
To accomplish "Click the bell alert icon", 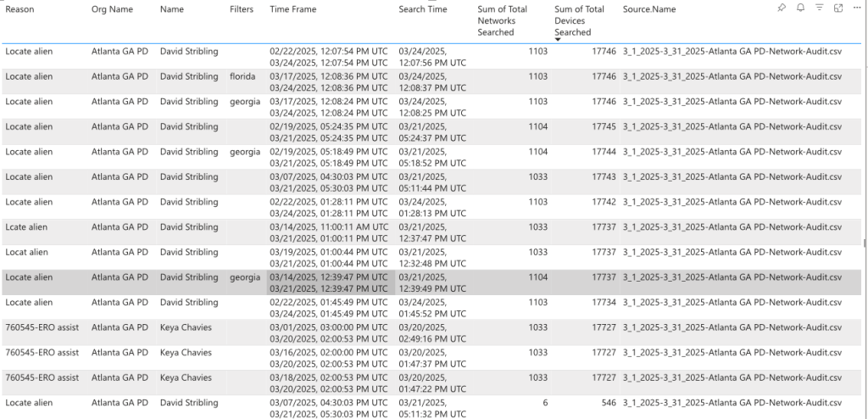I will (x=801, y=8).
